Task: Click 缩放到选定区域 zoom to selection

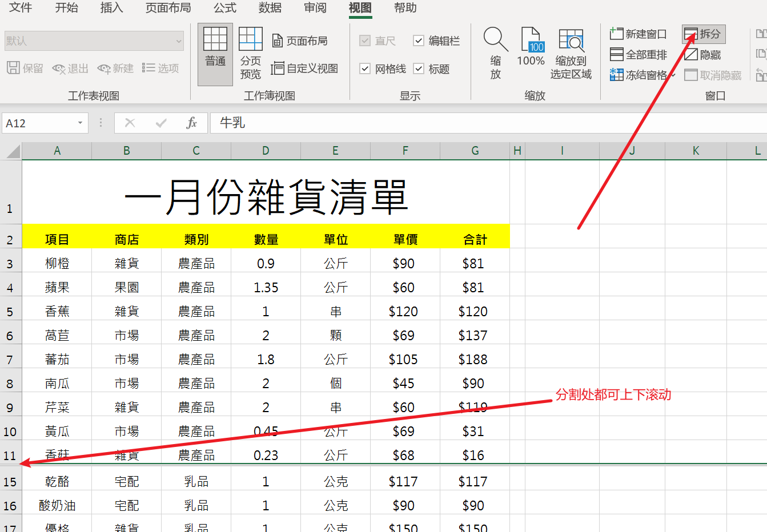Action: click(571, 54)
